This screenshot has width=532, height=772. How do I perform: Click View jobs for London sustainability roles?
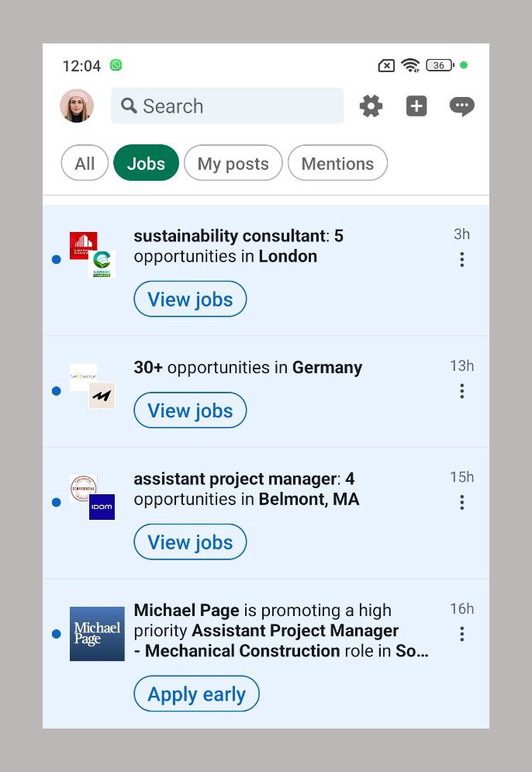tap(190, 299)
